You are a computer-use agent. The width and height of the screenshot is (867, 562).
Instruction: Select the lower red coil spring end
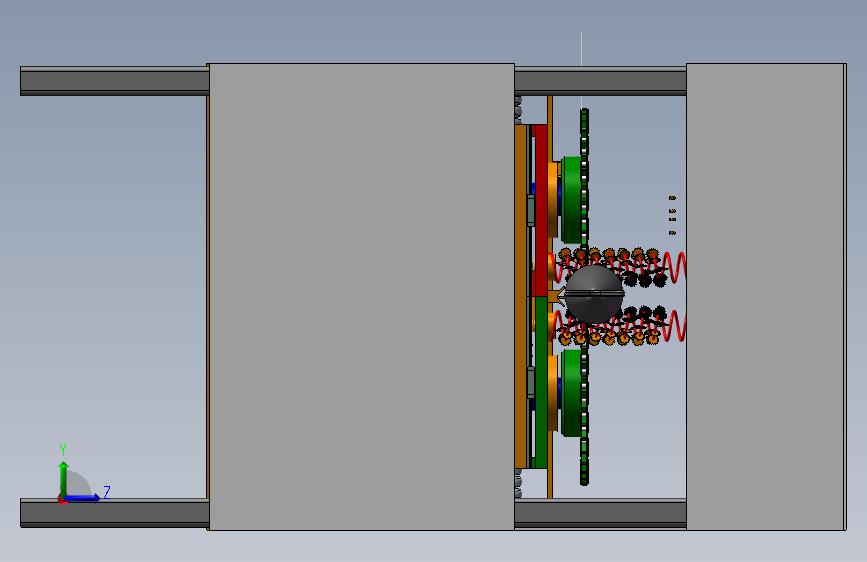click(675, 326)
